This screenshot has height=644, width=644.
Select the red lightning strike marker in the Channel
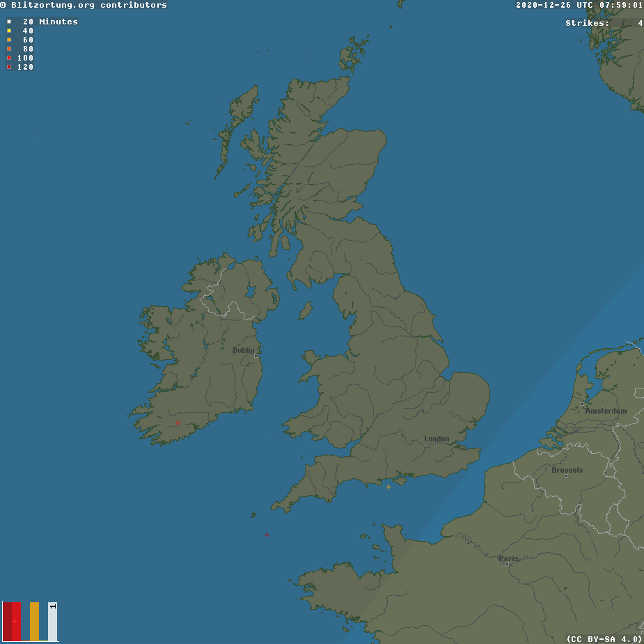(267, 535)
